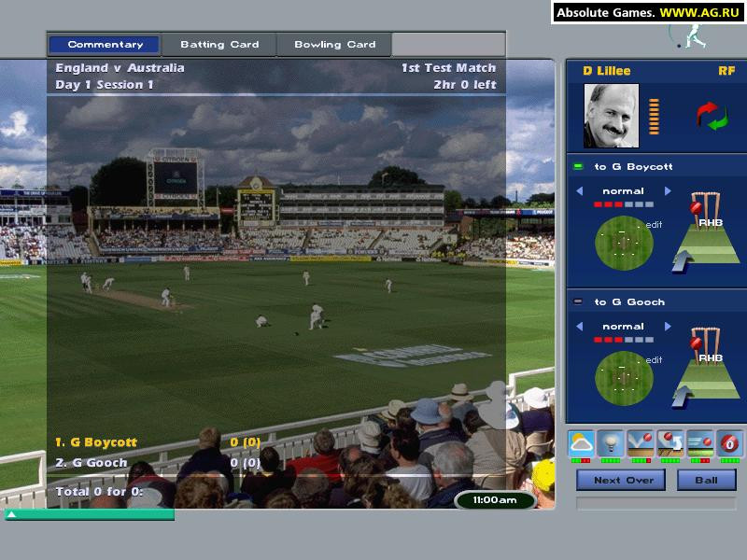This screenshot has height=560, width=747.
Task: Click the 'to G Gooch' label
Action: point(629,301)
